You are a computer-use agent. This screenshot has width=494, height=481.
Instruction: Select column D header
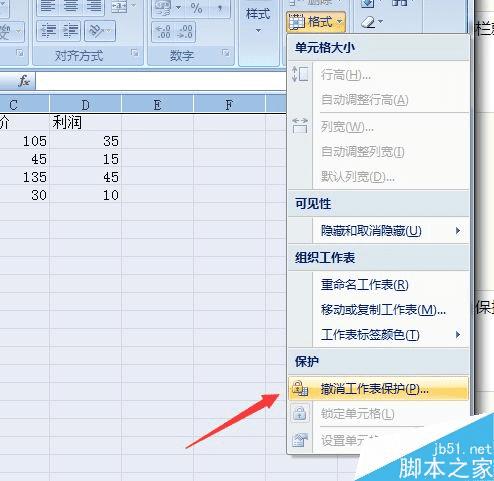point(86,105)
